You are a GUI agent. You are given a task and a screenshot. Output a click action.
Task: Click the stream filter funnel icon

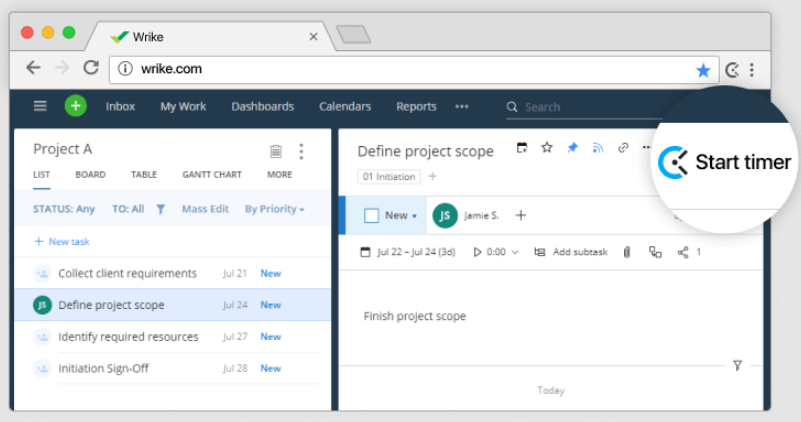point(737,365)
